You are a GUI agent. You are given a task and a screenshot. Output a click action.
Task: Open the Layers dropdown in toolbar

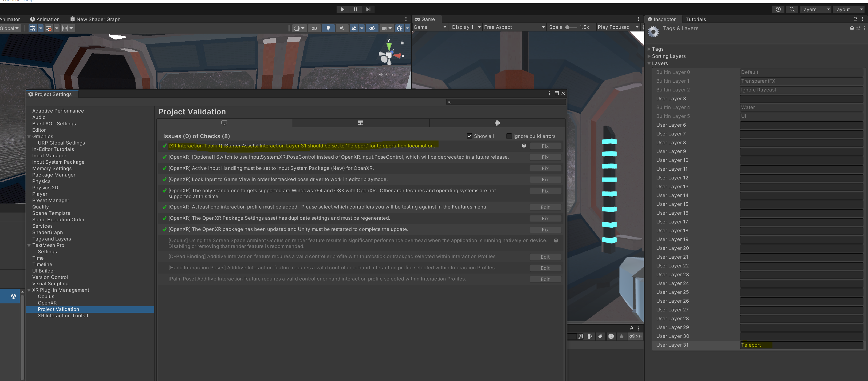coord(815,9)
